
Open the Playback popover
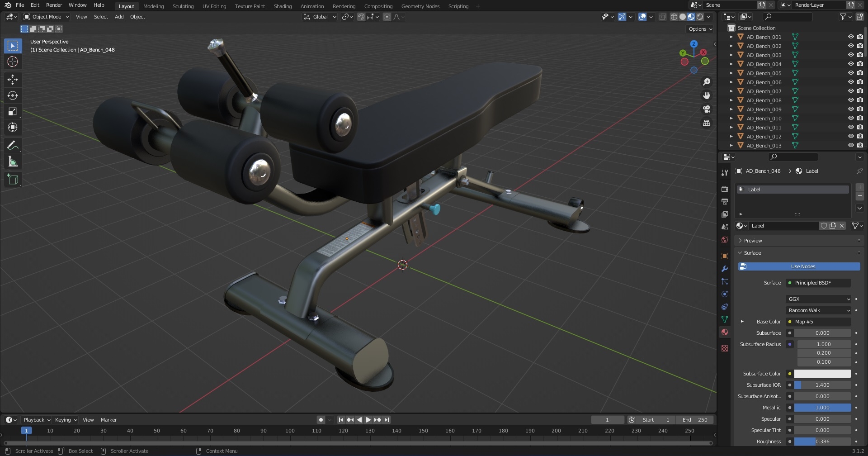[37, 420]
